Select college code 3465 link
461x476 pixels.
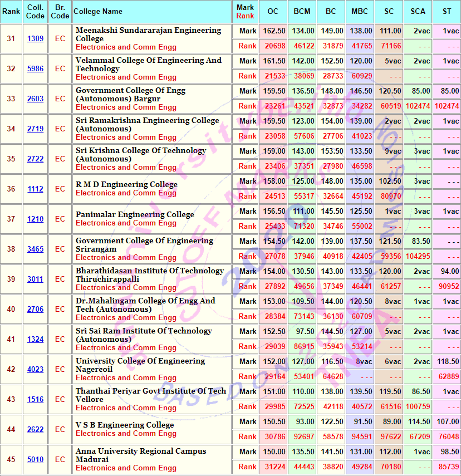tap(35, 249)
